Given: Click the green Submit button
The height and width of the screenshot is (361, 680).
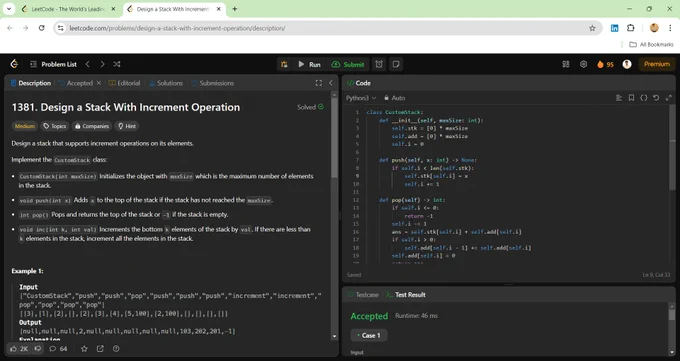Looking at the screenshot, I should click(x=348, y=64).
